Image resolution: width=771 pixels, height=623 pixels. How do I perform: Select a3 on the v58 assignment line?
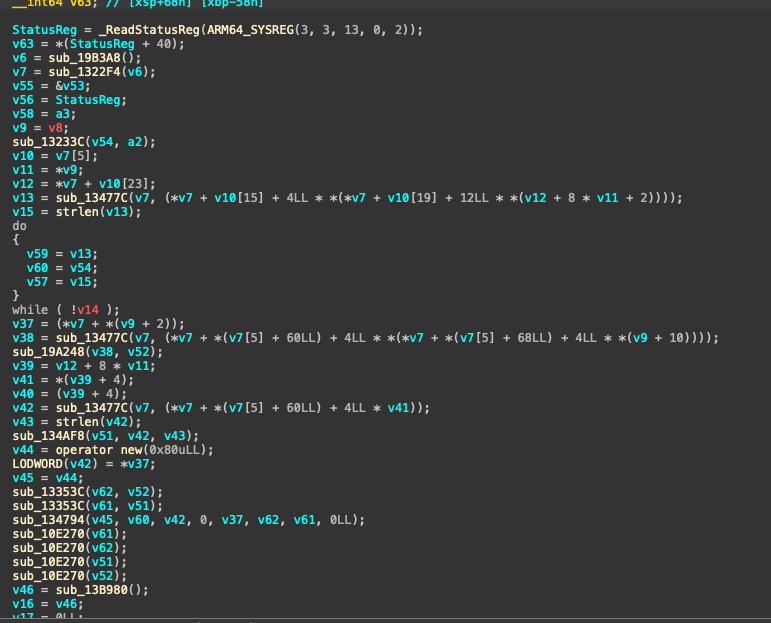click(62, 114)
